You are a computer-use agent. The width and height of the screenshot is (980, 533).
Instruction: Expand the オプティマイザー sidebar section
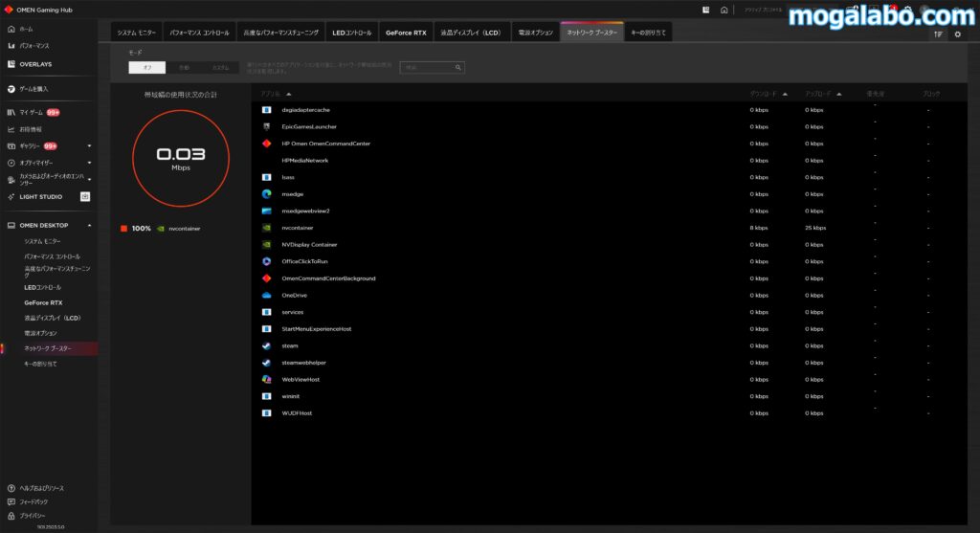coord(89,163)
